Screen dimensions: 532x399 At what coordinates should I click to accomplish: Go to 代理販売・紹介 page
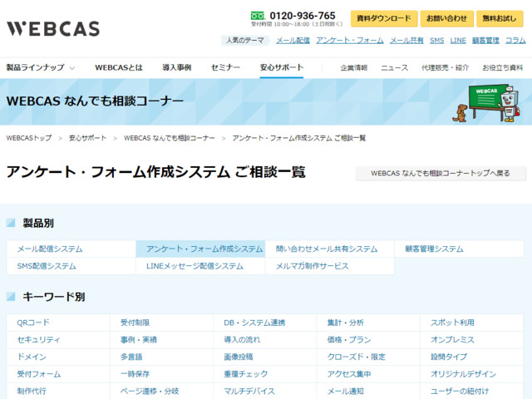point(446,67)
